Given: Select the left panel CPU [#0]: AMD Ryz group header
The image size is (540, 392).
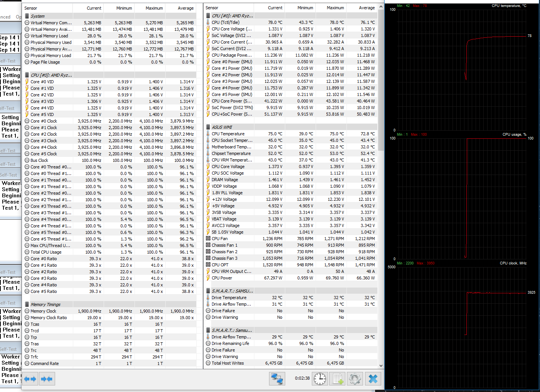Looking at the screenshot, I should [x=109, y=75].
